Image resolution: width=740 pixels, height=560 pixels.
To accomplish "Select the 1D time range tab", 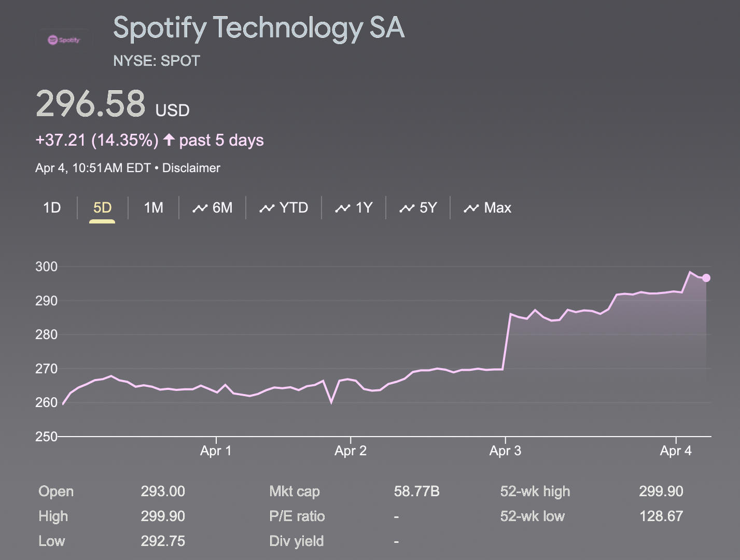I will pyautogui.click(x=52, y=208).
